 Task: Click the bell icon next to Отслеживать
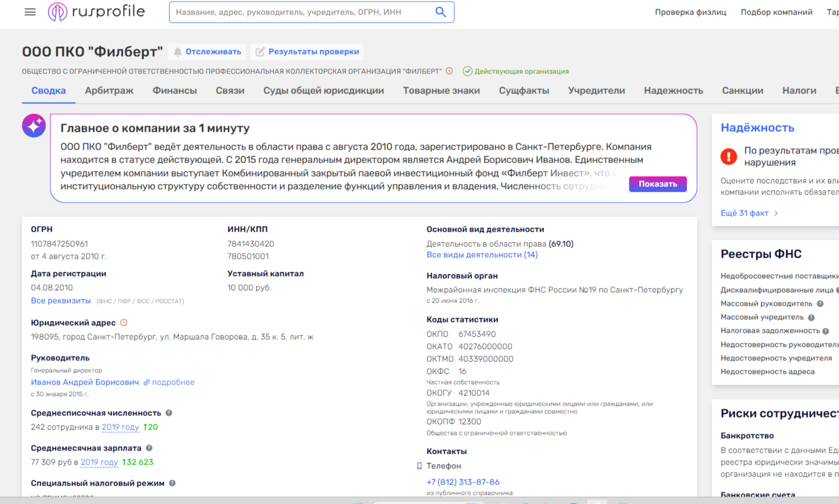[x=177, y=52]
